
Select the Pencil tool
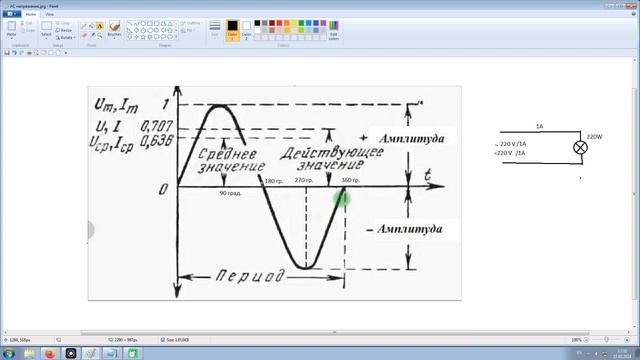(x=84, y=26)
